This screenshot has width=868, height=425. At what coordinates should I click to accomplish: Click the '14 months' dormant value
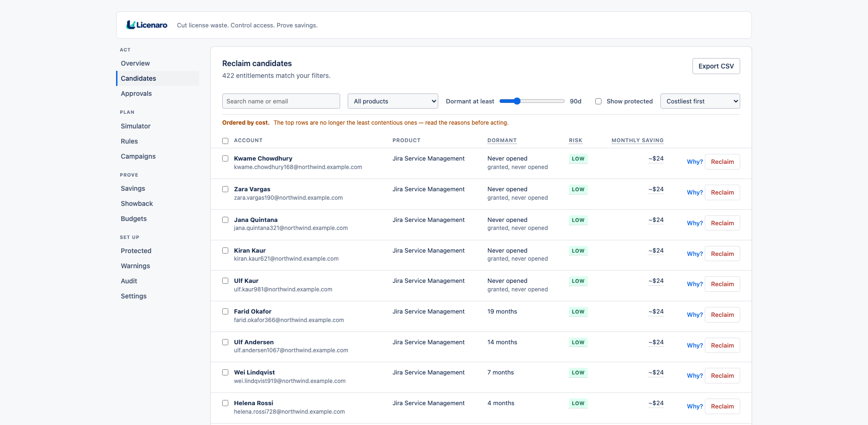[x=502, y=342]
